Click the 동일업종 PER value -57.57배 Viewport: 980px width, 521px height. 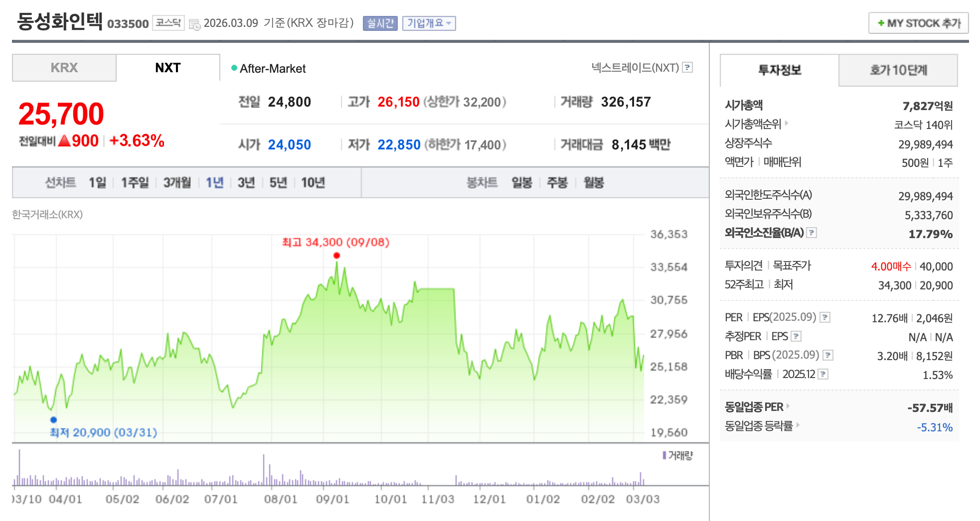click(930, 408)
